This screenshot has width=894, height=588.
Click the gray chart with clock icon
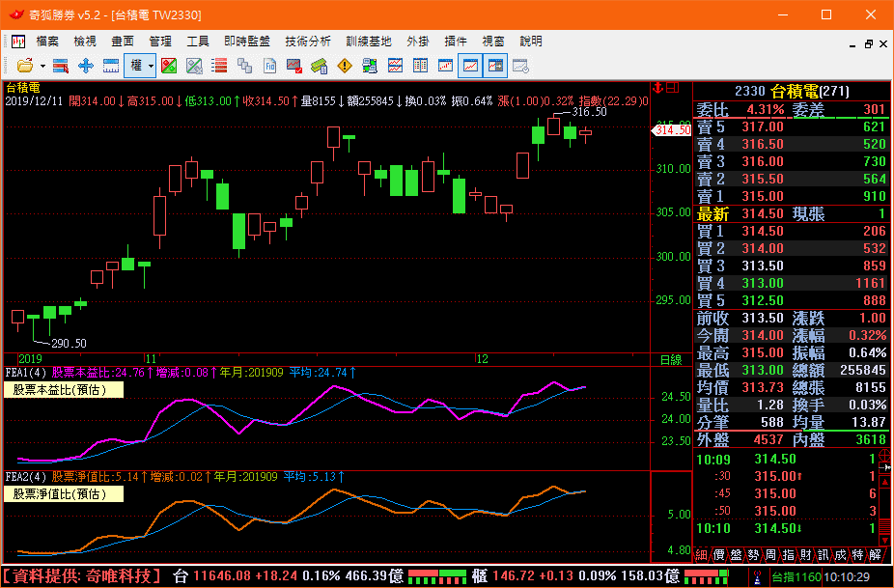520,67
